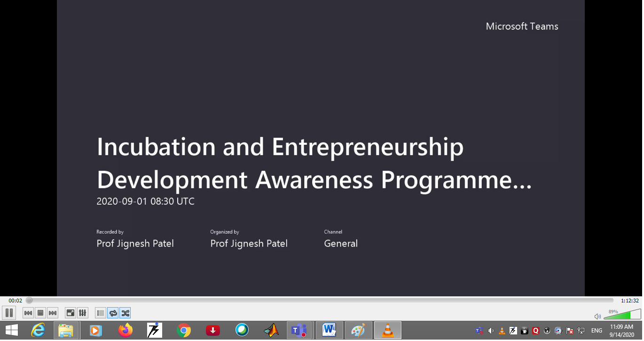
Task: Open Google Chrome from the taskbar
Action: 183,331
